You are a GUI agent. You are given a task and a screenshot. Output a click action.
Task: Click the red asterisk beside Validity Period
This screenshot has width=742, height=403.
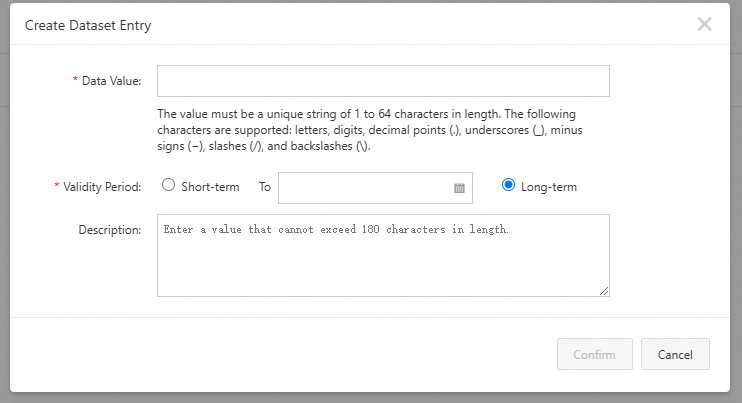pos(57,186)
